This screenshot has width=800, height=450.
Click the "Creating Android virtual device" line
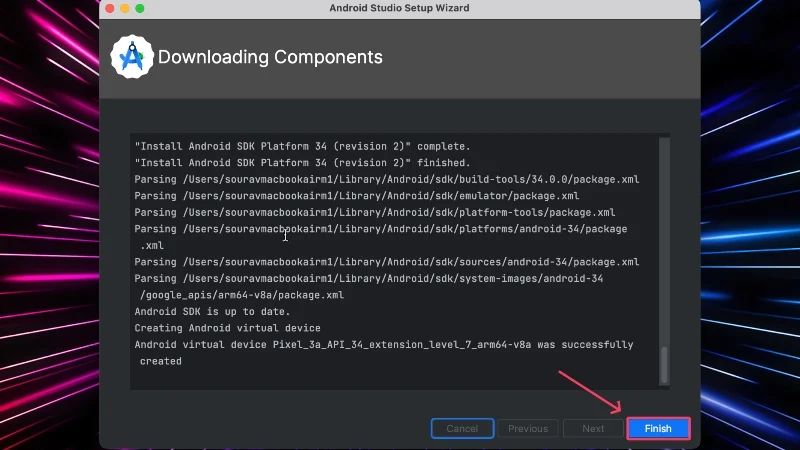pyautogui.click(x=228, y=328)
